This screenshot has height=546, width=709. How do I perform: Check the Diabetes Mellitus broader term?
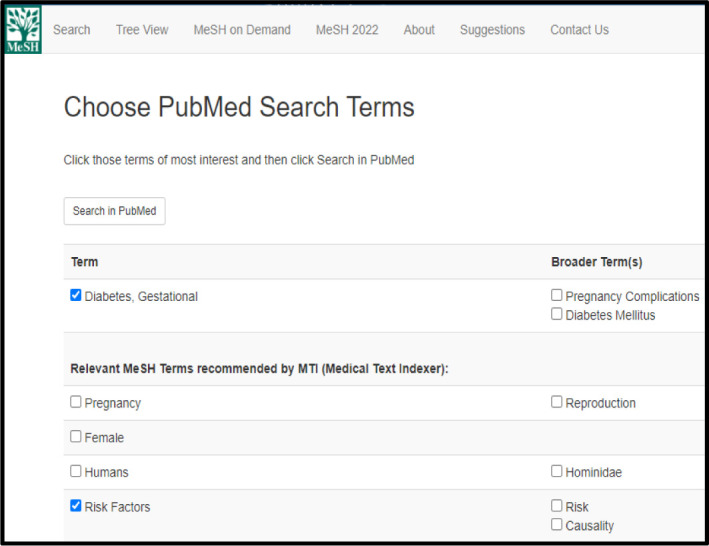click(557, 314)
